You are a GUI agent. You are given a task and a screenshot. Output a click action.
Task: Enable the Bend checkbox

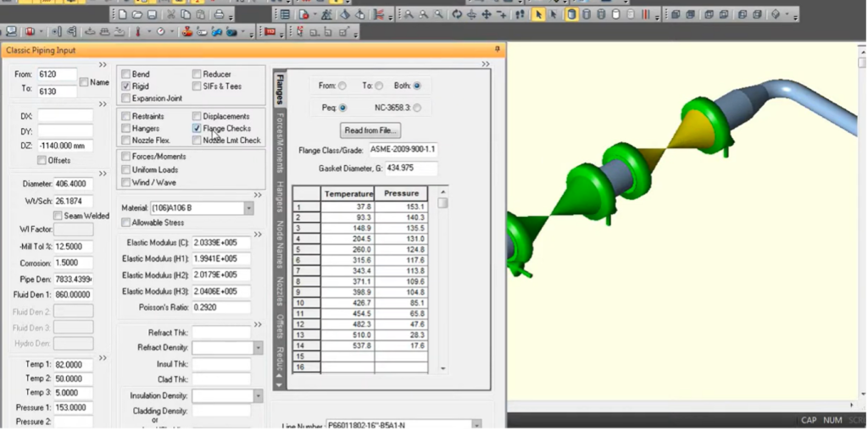tap(125, 75)
